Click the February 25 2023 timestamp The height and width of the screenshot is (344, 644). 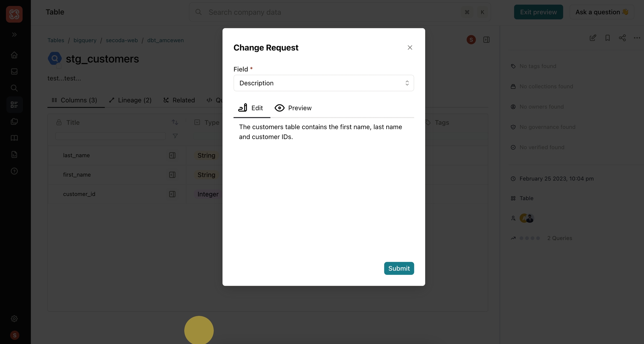557,179
